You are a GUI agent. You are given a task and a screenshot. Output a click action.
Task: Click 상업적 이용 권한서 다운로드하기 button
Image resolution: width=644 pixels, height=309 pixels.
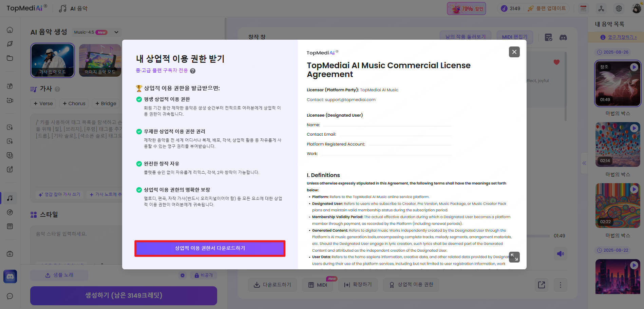(x=210, y=248)
